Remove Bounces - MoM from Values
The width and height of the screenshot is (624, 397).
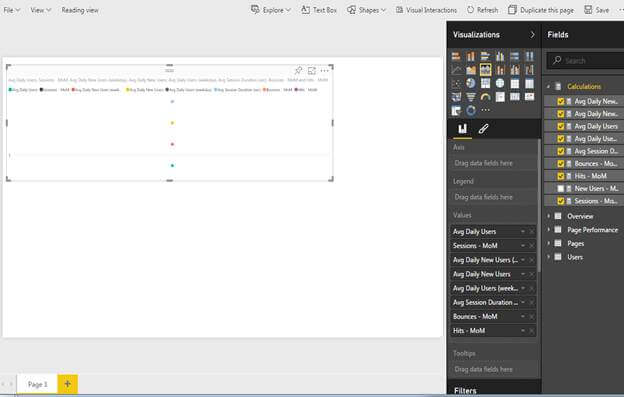(x=532, y=317)
